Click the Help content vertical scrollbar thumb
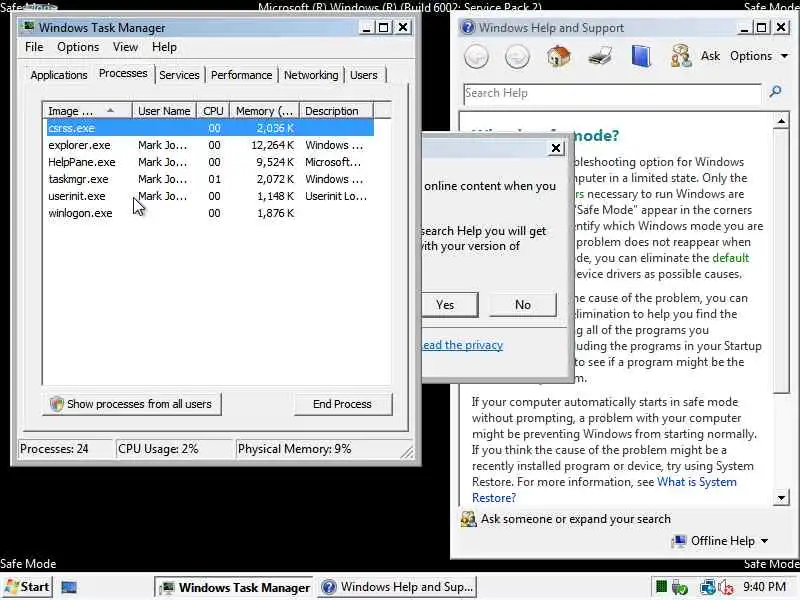The width and height of the screenshot is (800, 600). click(781, 261)
